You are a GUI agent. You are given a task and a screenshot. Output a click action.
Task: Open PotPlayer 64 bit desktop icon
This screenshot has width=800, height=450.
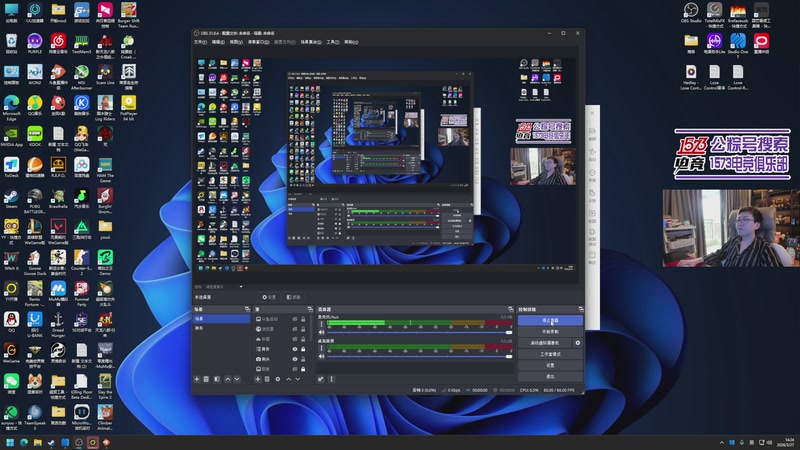129,106
